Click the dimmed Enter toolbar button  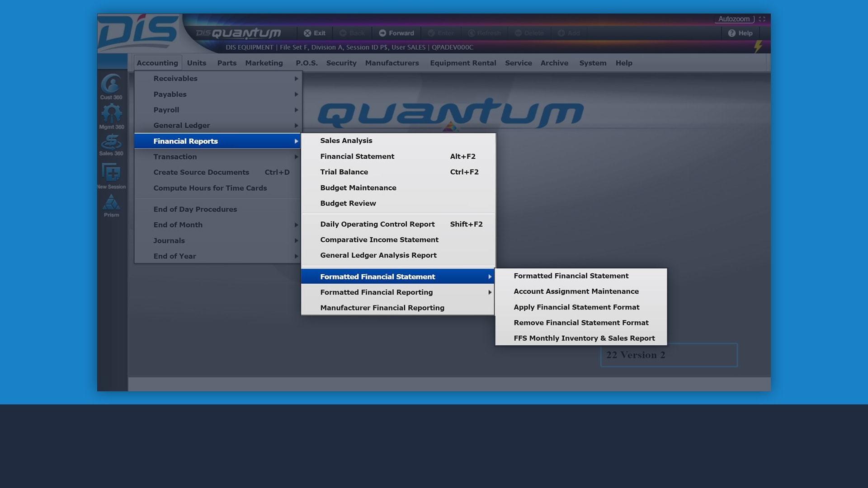tap(441, 33)
